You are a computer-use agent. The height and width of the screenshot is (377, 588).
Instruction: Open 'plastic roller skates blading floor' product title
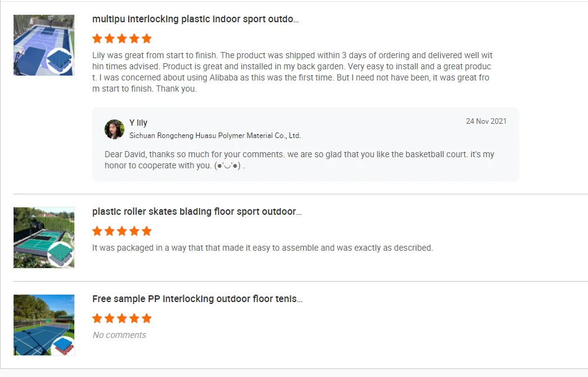point(197,212)
